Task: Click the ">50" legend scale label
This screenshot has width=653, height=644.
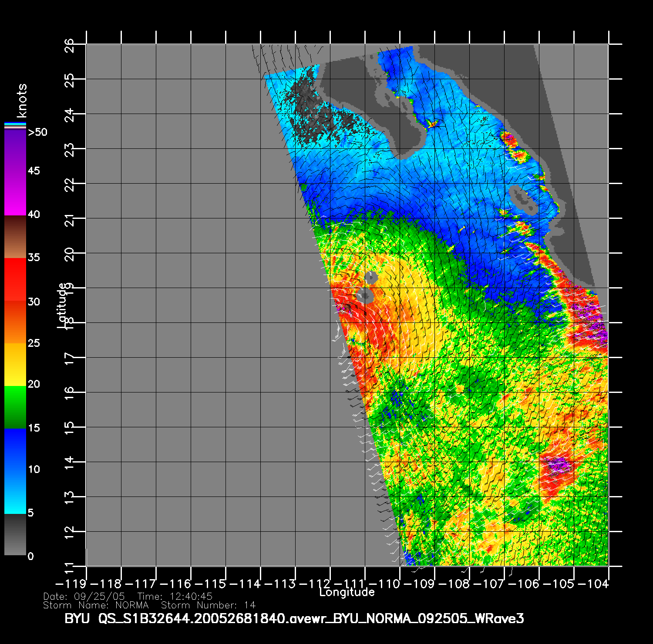Action: pos(37,132)
